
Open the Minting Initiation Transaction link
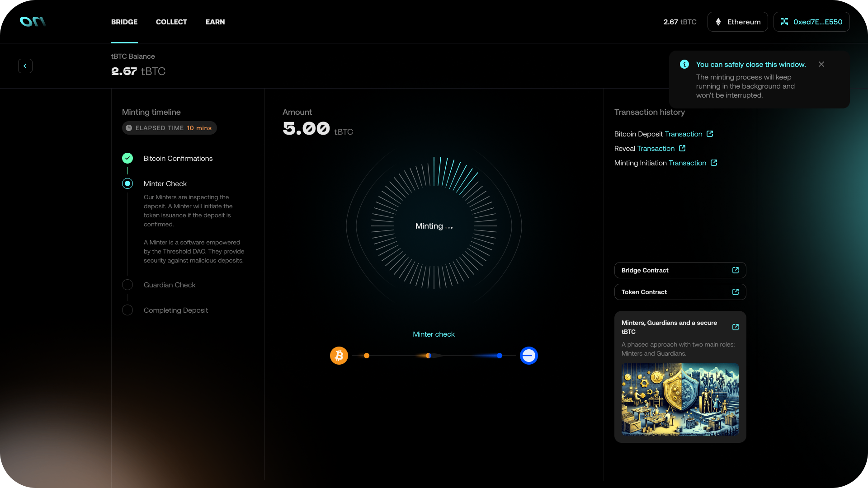pos(688,163)
